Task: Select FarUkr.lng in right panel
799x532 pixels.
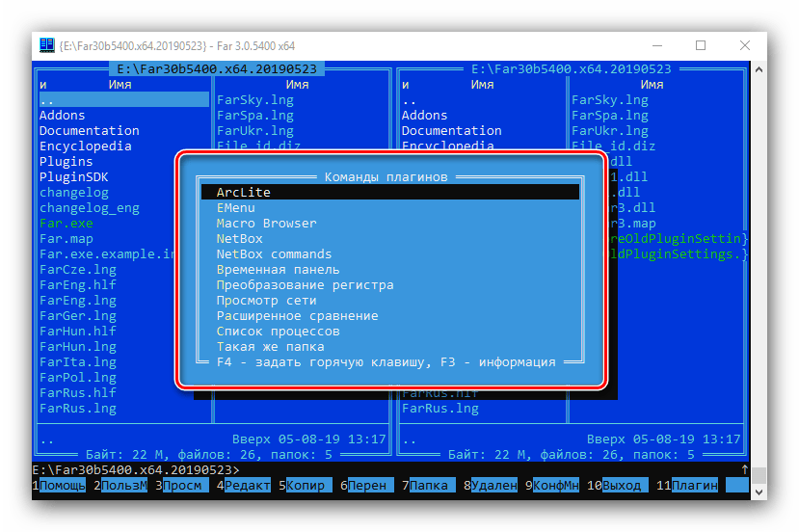Action: click(610, 130)
